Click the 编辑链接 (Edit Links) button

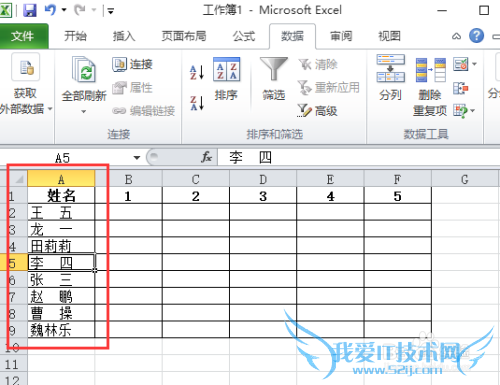coord(144,111)
